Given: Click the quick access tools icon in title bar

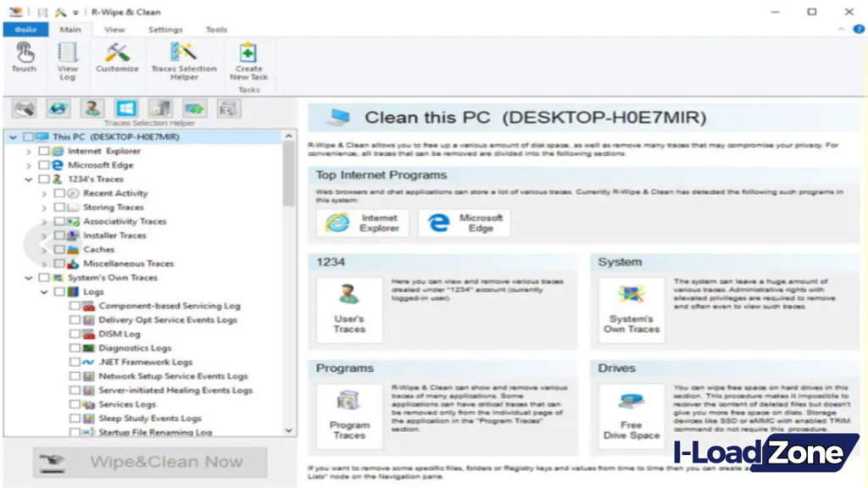Looking at the screenshot, I should (x=60, y=12).
